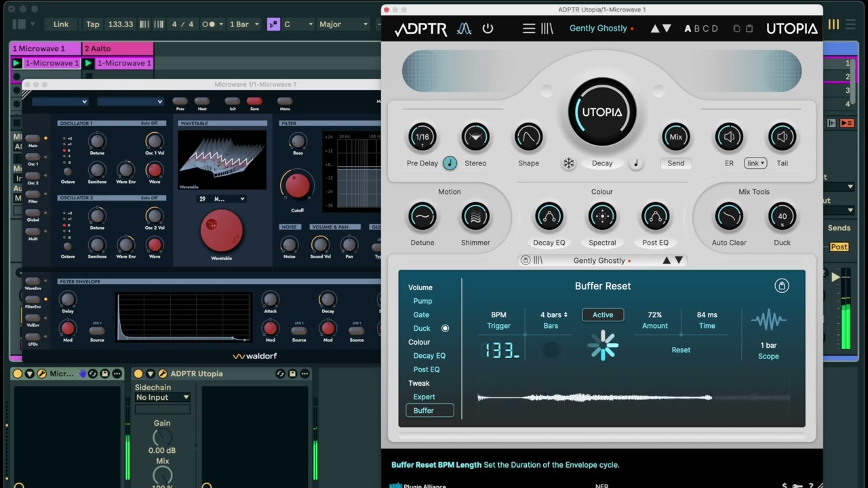Toggle Microwave device activator in Ableton

[x=17, y=373]
